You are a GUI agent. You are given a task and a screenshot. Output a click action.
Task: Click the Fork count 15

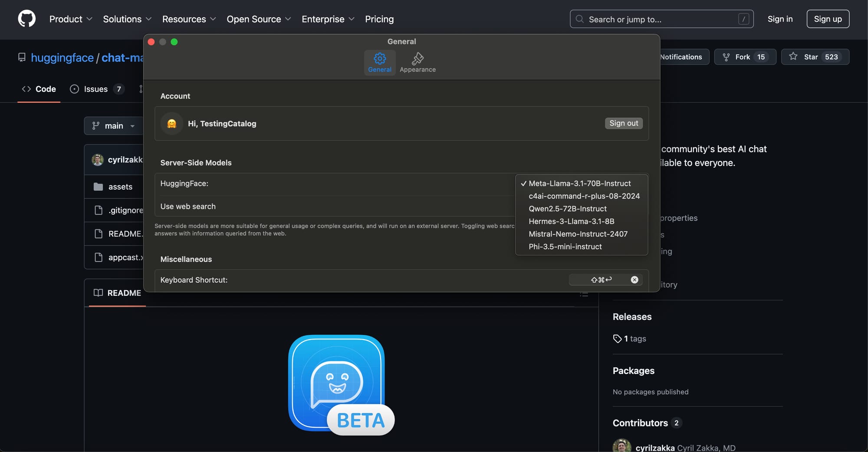tap(761, 57)
